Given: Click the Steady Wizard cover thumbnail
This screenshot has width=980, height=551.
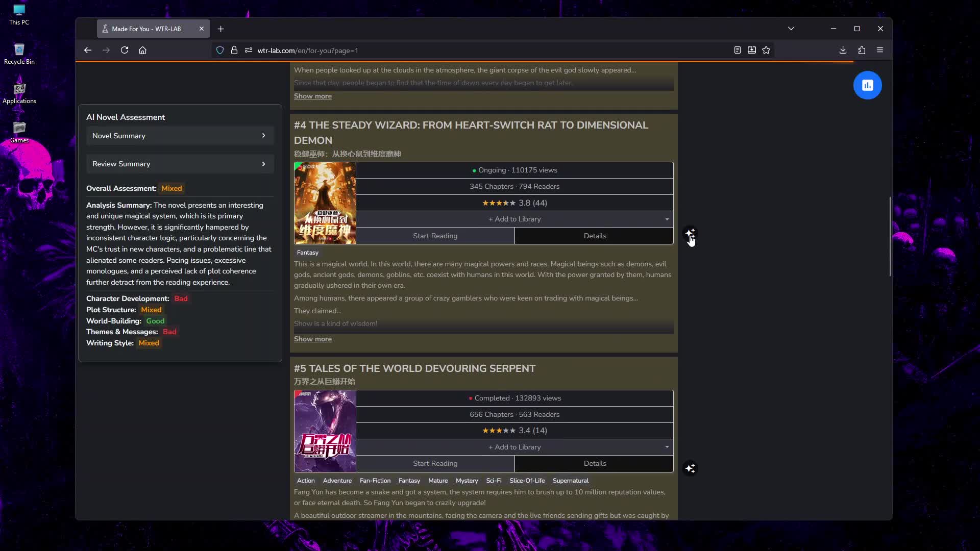Looking at the screenshot, I should (325, 203).
